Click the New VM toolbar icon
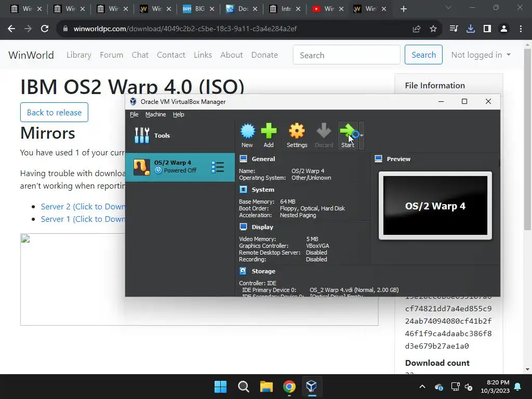 point(247,136)
